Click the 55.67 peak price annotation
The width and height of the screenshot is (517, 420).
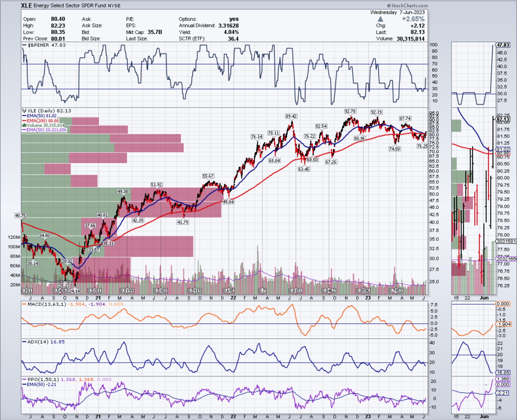point(208,176)
